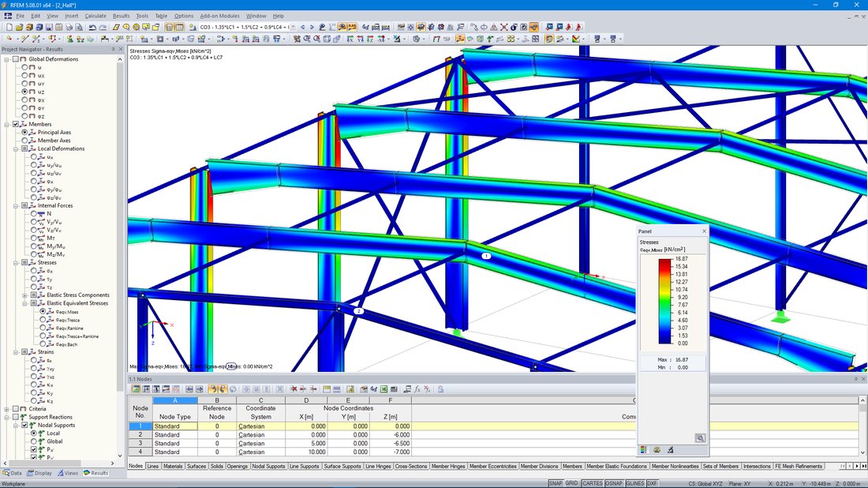This screenshot has height=488, width=868.
Task: Switch to the Materials table tab
Action: pos(173,467)
